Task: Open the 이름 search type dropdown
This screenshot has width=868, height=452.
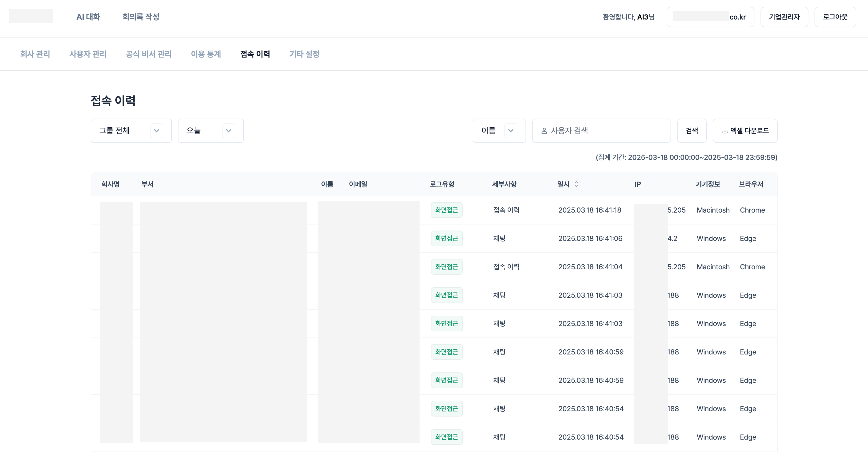Action: click(x=499, y=131)
